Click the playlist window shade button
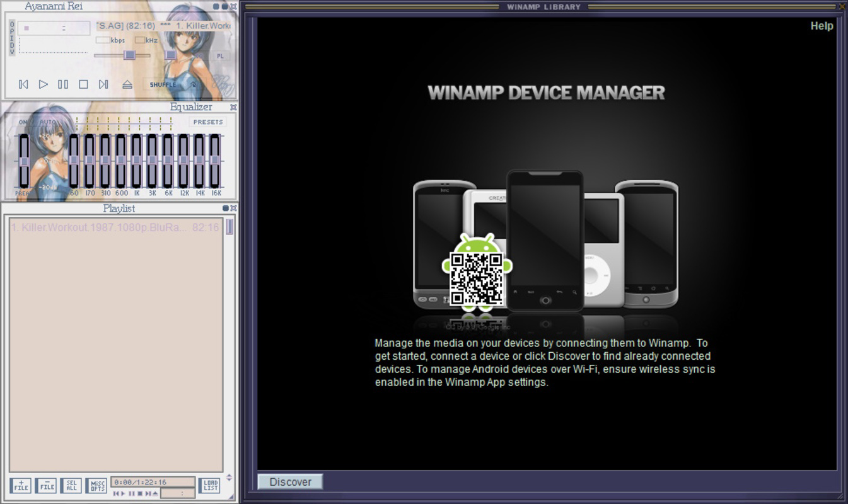 pos(226,208)
